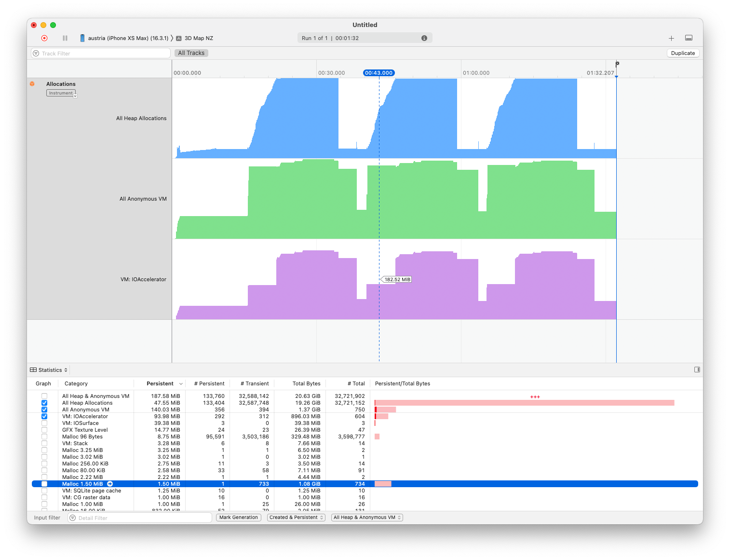
Task: Uncheck graph for All Heap Allocations
Action: click(44, 403)
